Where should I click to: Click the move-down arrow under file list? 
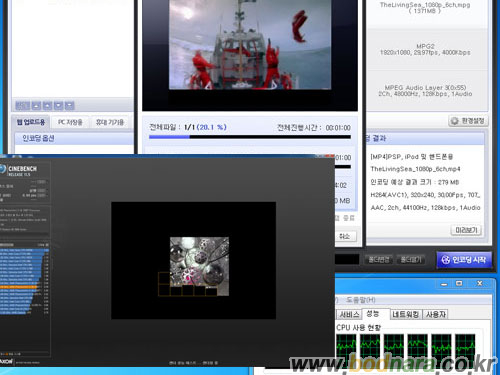(x=58, y=106)
